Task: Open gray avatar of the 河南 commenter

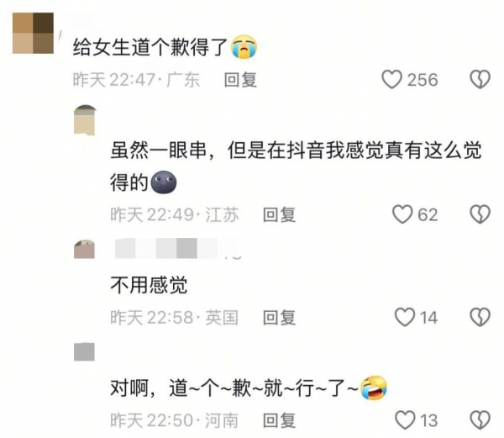Action: 84,351
